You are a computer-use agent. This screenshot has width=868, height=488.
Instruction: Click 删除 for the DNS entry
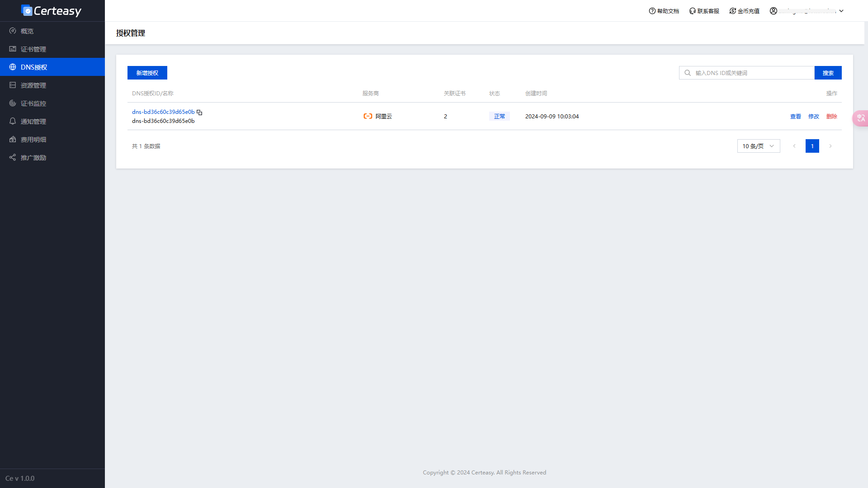832,116
